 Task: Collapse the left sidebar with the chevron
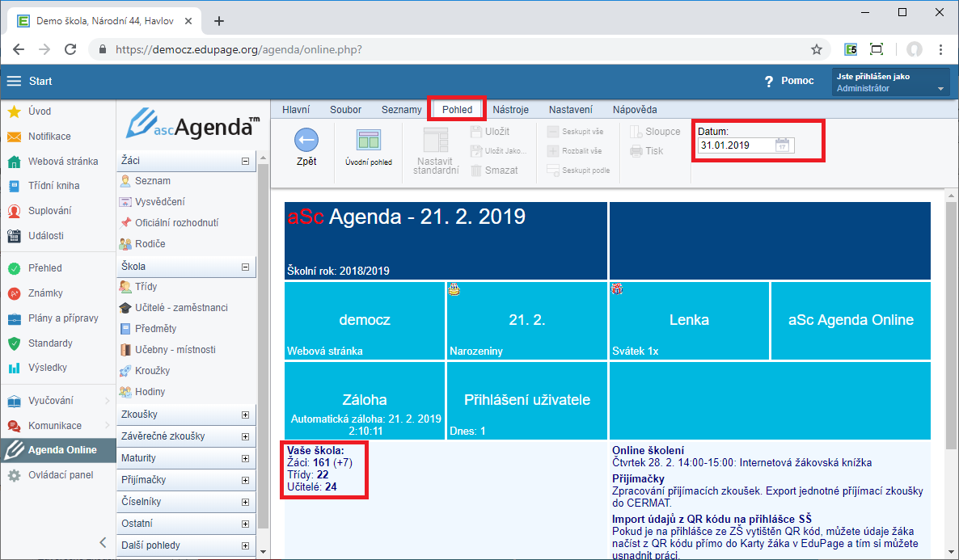click(103, 542)
